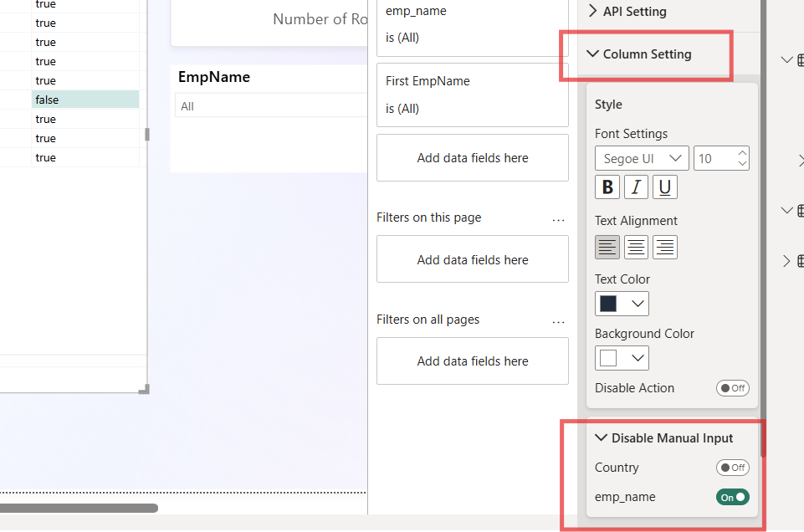Open more options for Filters on all pages

[x=558, y=321]
